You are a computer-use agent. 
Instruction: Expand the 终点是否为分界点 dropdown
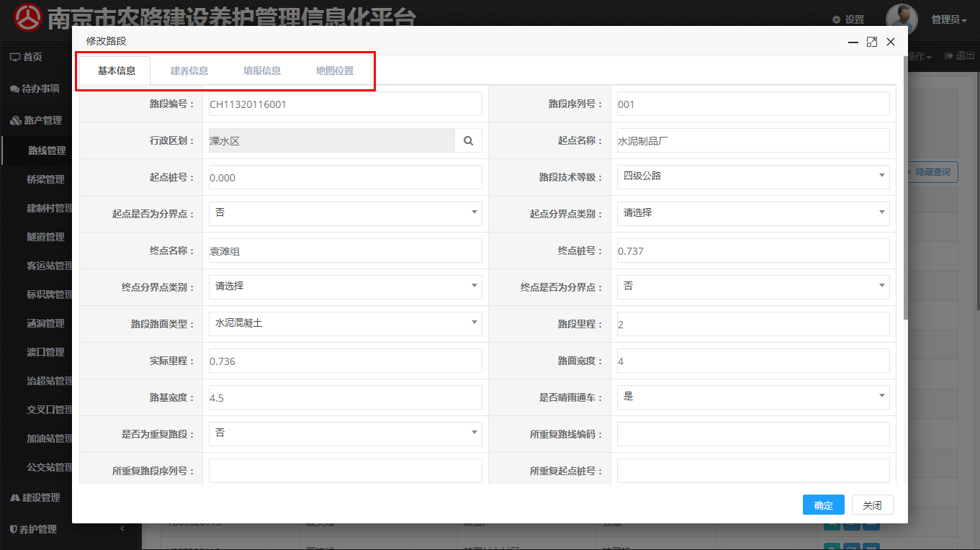click(x=753, y=287)
